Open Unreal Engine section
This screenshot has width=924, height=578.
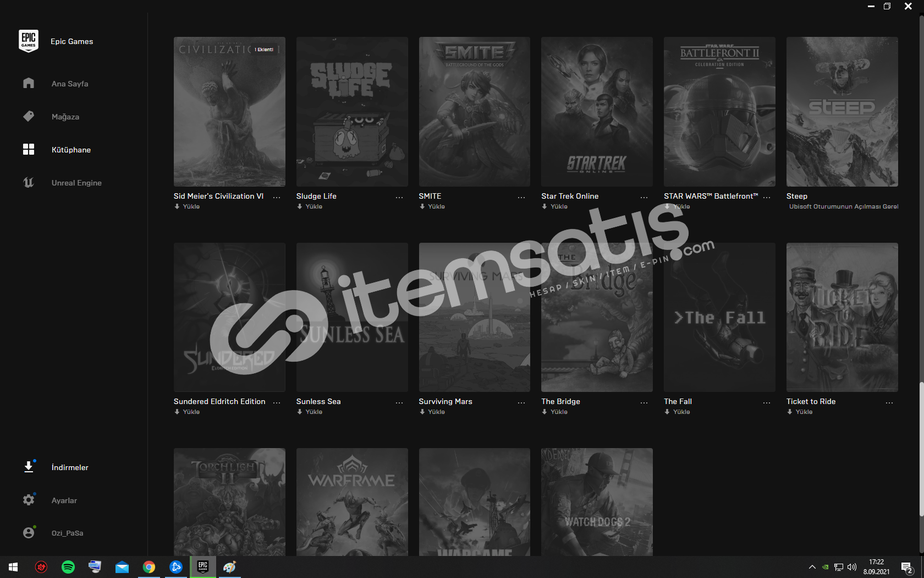[76, 183]
